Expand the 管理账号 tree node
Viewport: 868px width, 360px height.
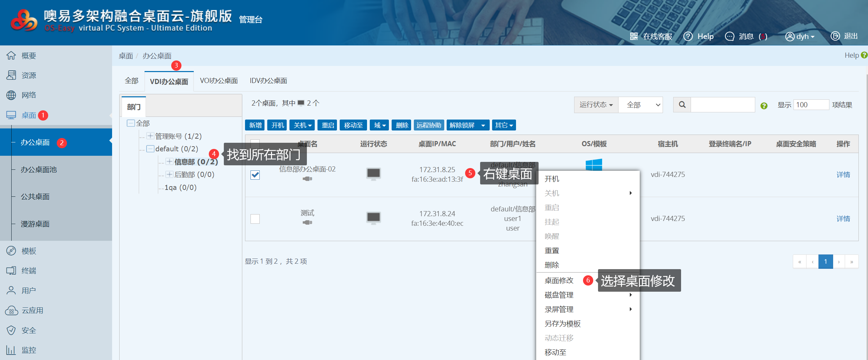[150, 136]
